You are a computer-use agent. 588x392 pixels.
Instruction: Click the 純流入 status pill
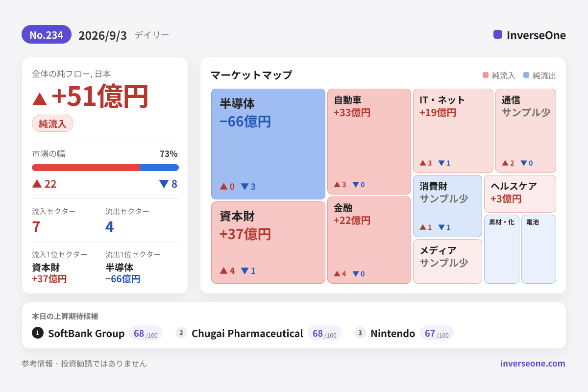tap(52, 123)
